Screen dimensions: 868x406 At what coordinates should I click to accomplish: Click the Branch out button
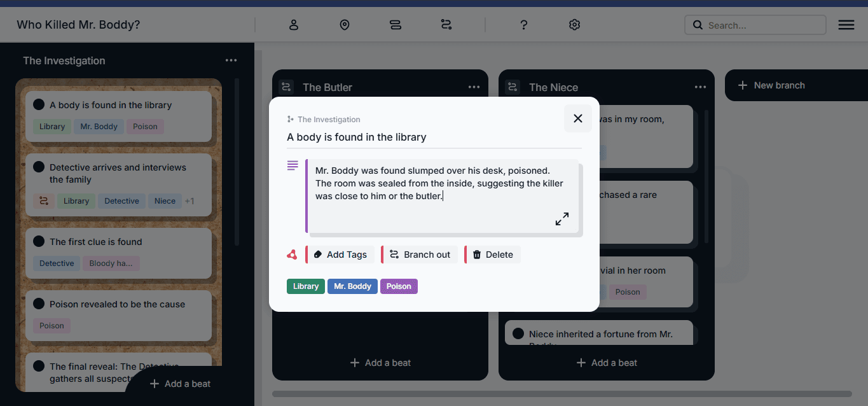point(420,255)
